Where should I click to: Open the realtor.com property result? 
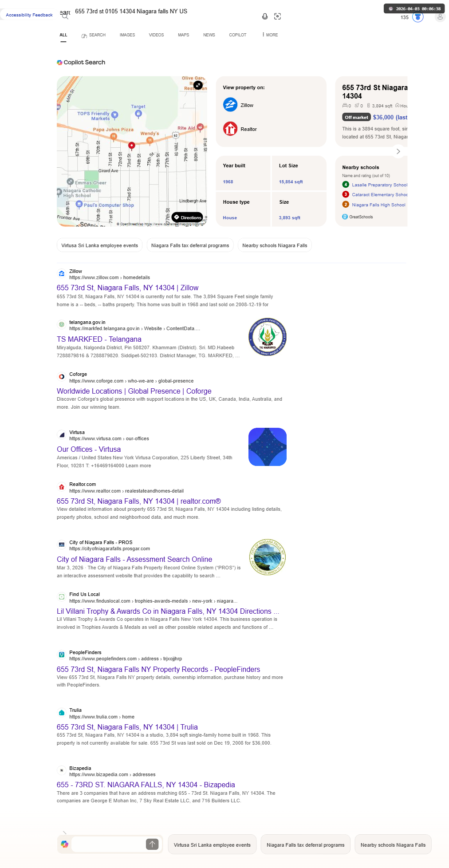[139, 501]
